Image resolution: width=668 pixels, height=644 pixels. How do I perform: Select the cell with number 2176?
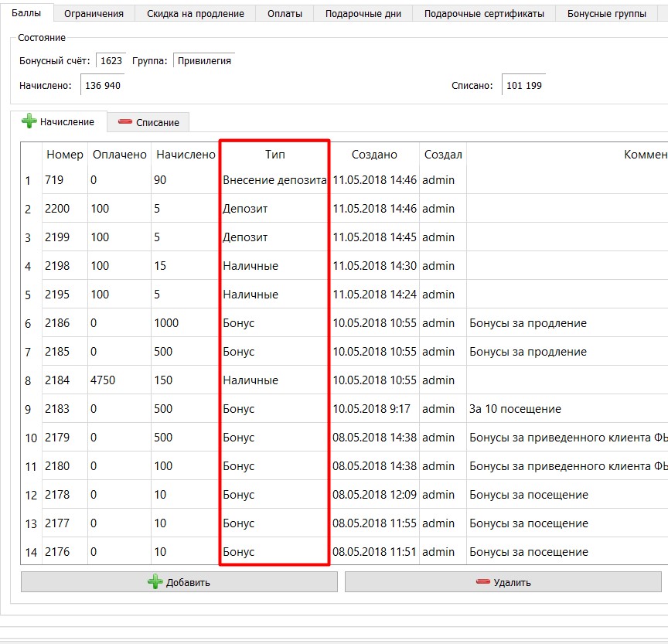[x=65, y=551]
